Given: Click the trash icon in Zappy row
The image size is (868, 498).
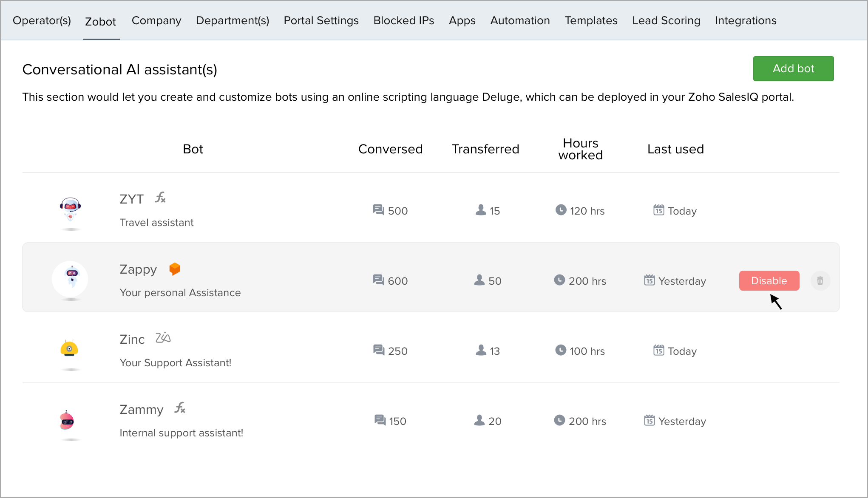Looking at the screenshot, I should point(820,281).
